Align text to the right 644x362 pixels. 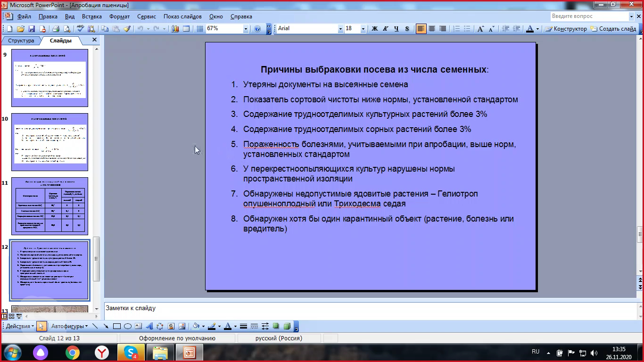click(443, 29)
